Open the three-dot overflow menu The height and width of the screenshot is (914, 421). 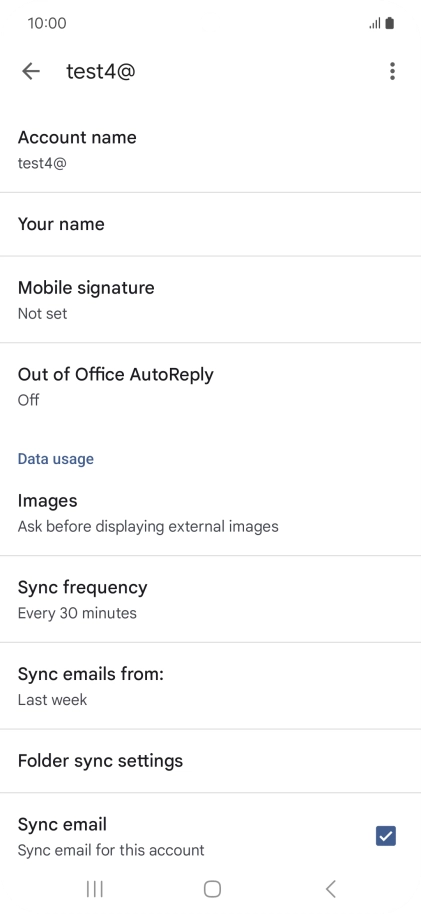point(392,71)
